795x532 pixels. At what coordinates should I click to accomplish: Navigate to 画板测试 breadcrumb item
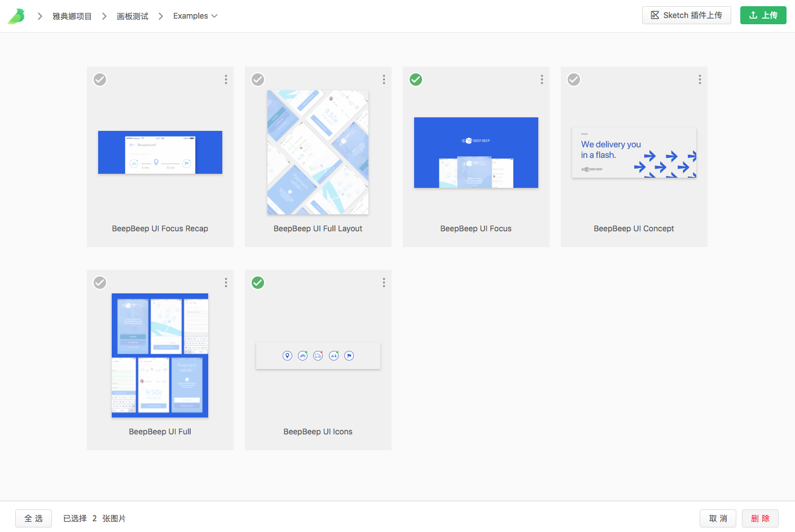[x=133, y=16]
